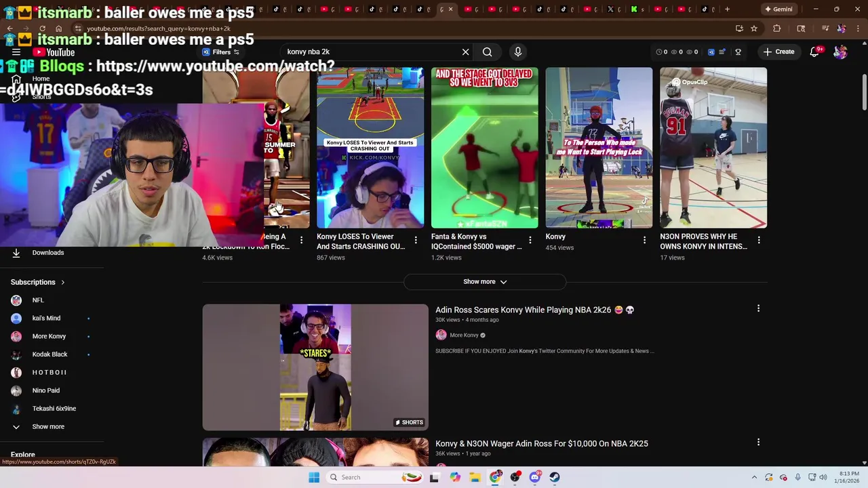Start voice search via microphone icon
Viewport: 868px width, 488px height.
[518, 52]
